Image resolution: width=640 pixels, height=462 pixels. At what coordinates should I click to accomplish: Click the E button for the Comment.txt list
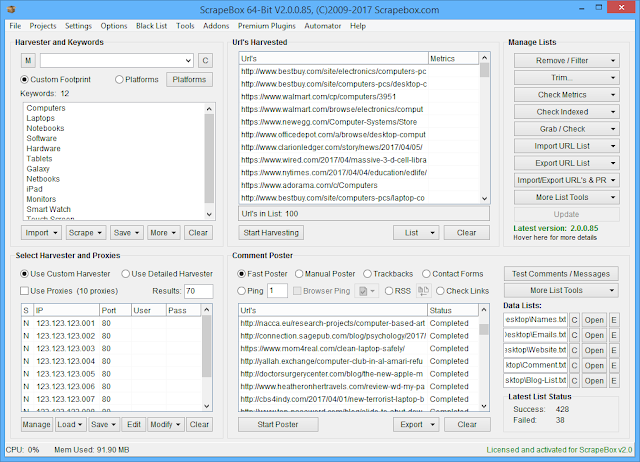pyautogui.click(x=613, y=365)
